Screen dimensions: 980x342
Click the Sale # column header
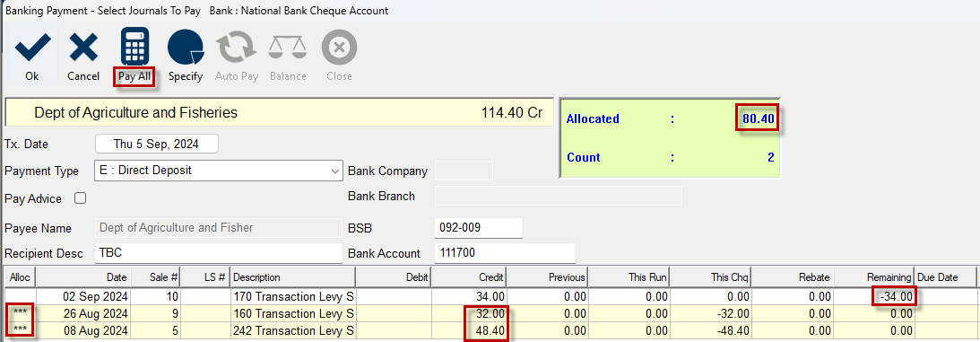point(156,277)
